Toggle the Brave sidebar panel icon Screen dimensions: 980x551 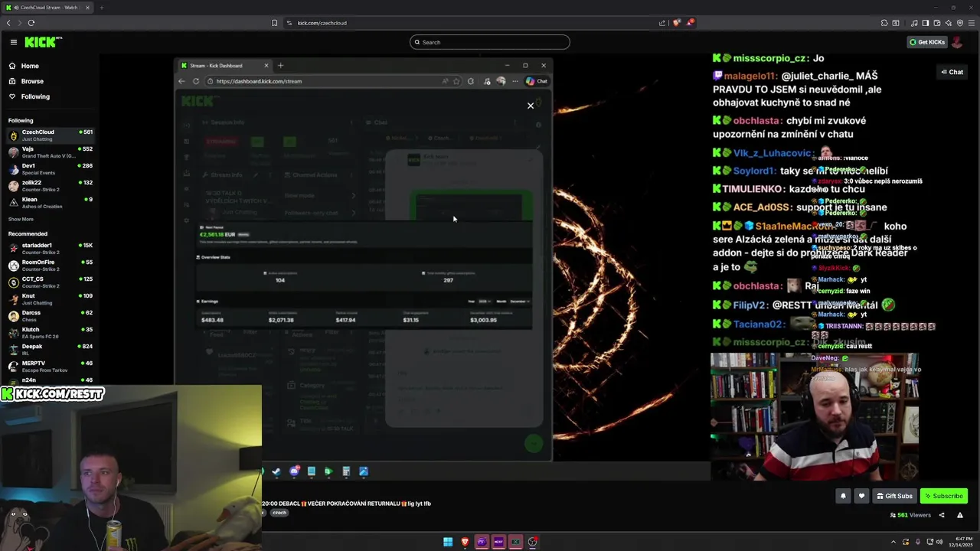point(925,23)
